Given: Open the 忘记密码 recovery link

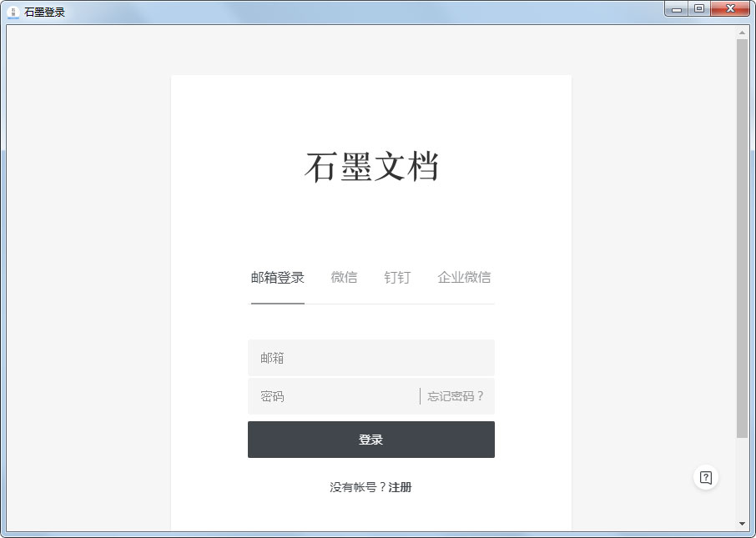Looking at the screenshot, I should tap(455, 396).
